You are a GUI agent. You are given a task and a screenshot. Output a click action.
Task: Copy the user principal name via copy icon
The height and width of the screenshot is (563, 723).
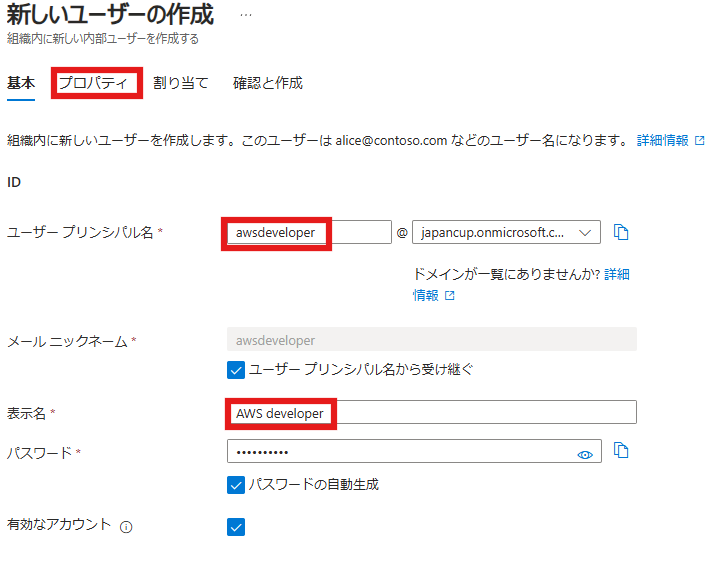[x=621, y=232]
